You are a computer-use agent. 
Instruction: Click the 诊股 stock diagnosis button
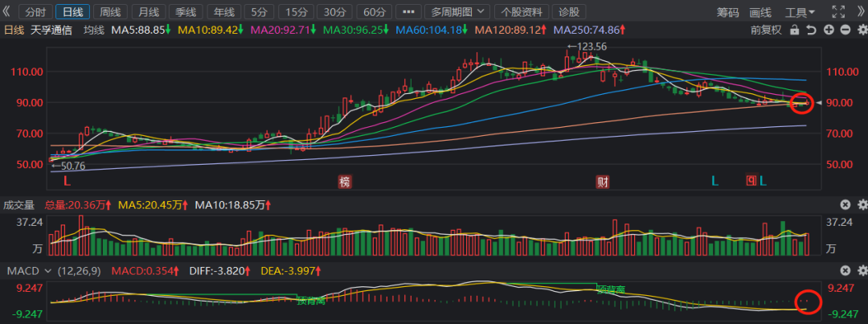pos(569,12)
